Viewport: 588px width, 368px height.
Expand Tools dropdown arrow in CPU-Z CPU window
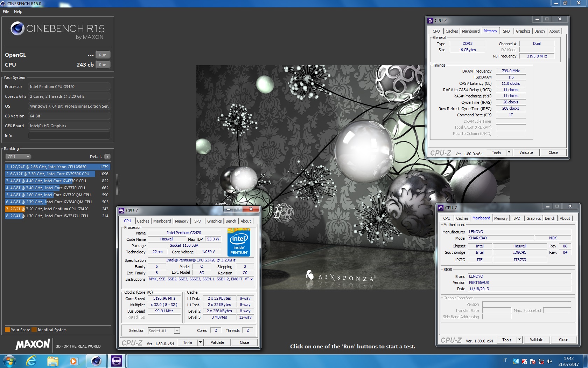point(200,342)
